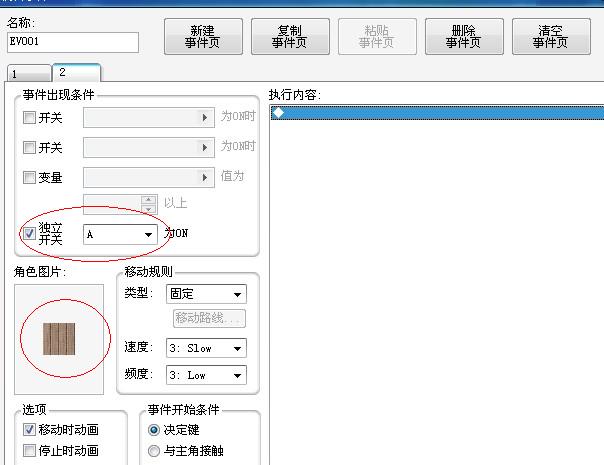Click the 新建事件页 button

tap(203, 37)
